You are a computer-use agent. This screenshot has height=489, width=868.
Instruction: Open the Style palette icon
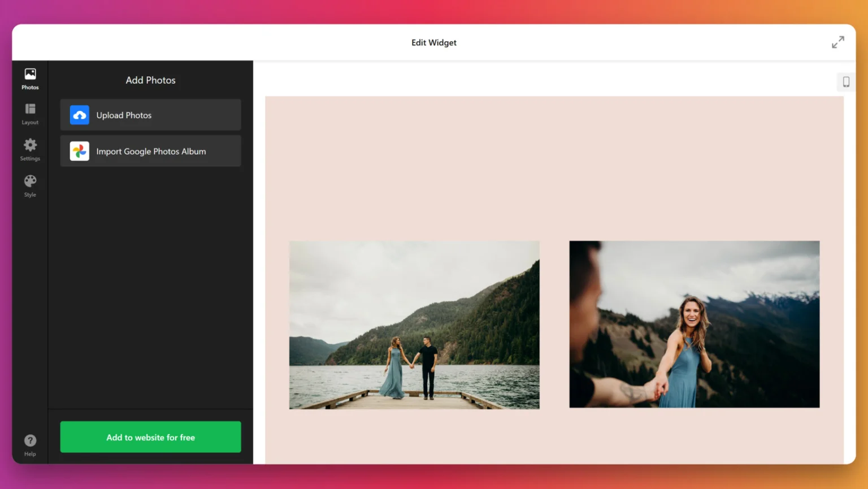[30, 182]
